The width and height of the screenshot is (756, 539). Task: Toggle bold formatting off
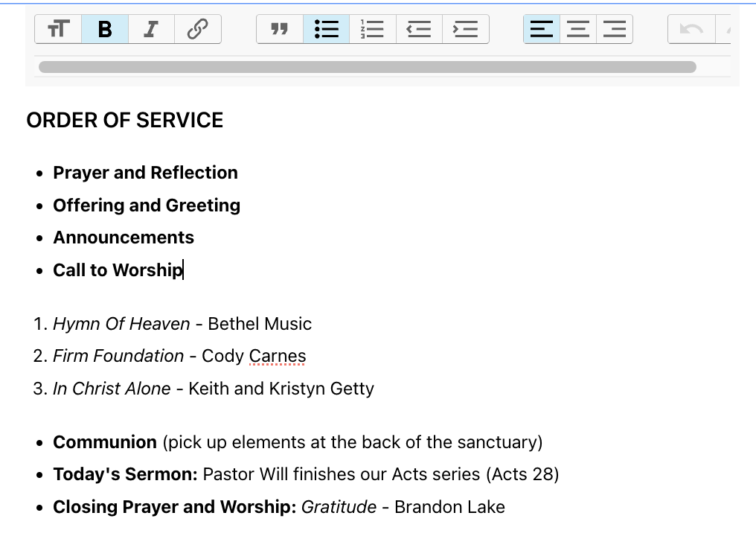pos(105,29)
